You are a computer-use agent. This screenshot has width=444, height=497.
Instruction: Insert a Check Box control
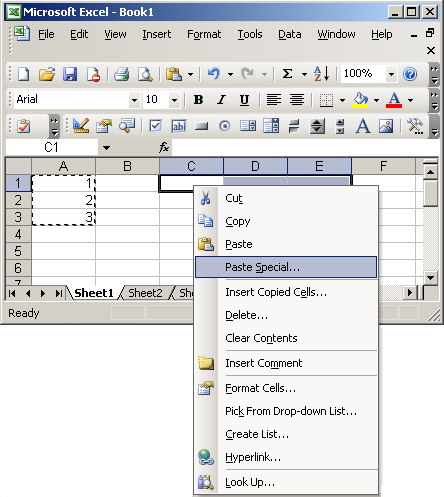click(x=155, y=126)
